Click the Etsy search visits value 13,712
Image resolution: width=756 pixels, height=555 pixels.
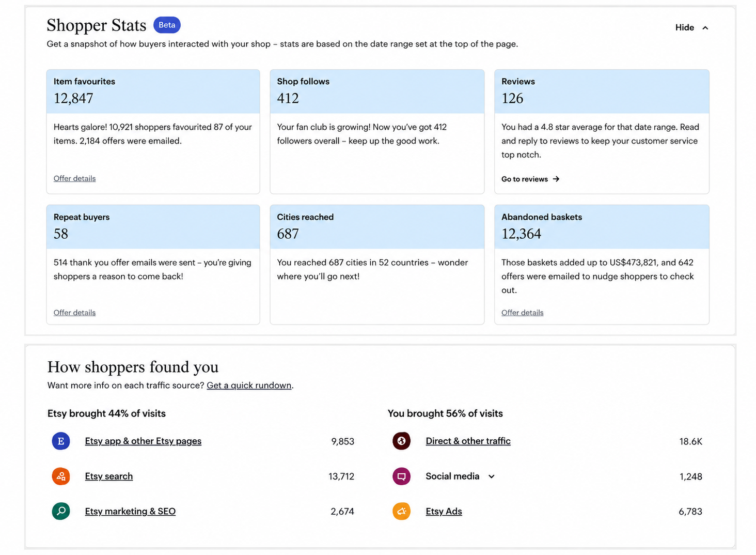click(x=341, y=476)
